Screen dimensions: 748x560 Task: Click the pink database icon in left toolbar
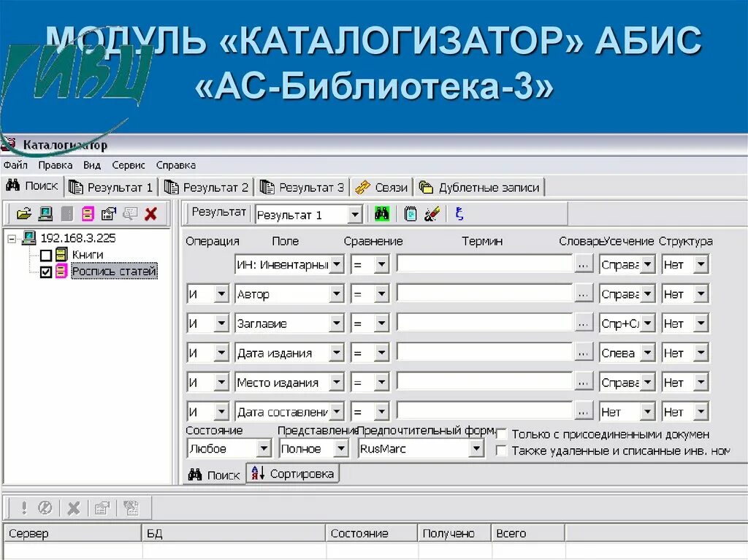click(88, 214)
